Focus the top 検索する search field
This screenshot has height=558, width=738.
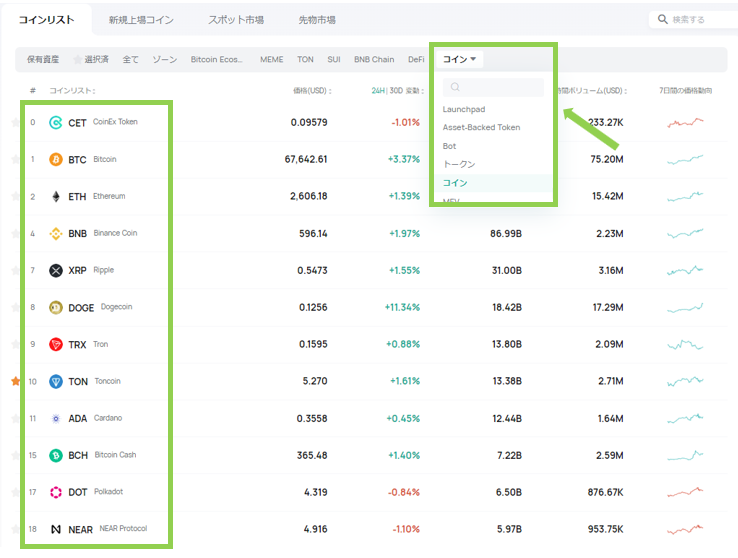pos(694,19)
